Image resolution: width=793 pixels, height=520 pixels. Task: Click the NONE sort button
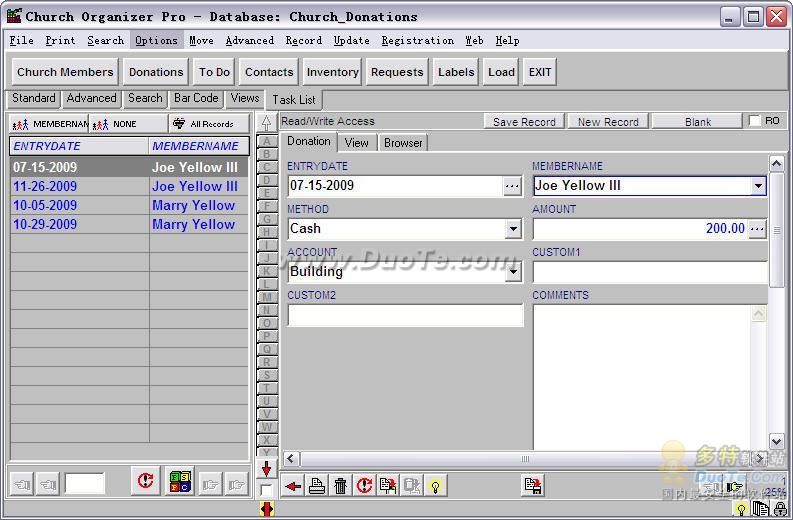pyautogui.click(x=128, y=124)
